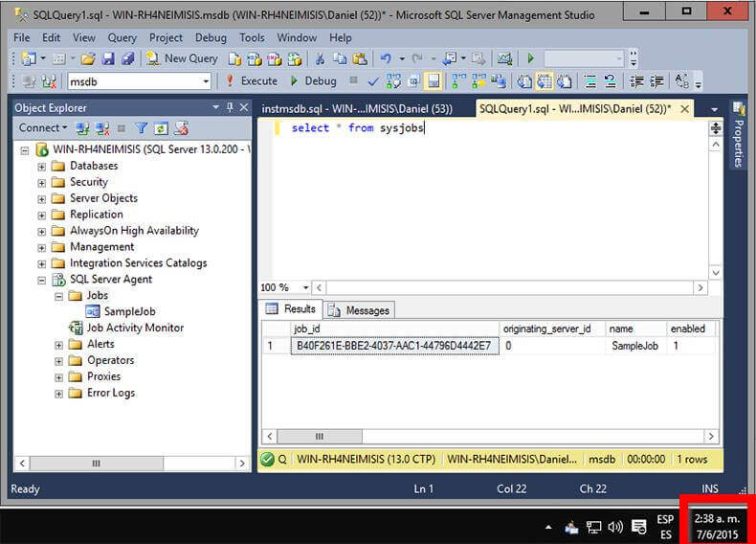Screen dimensions: 756x544
Task: Click Uncomment selected lines icon
Action: (611, 81)
